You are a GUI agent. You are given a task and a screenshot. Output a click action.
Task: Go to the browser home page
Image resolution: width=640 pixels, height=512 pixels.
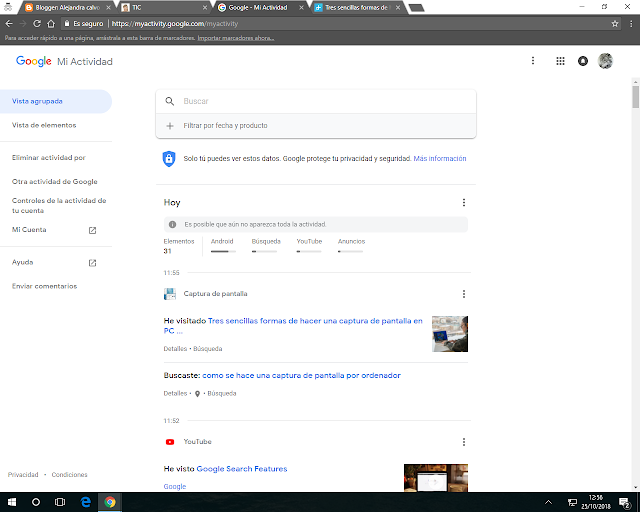(x=51, y=24)
